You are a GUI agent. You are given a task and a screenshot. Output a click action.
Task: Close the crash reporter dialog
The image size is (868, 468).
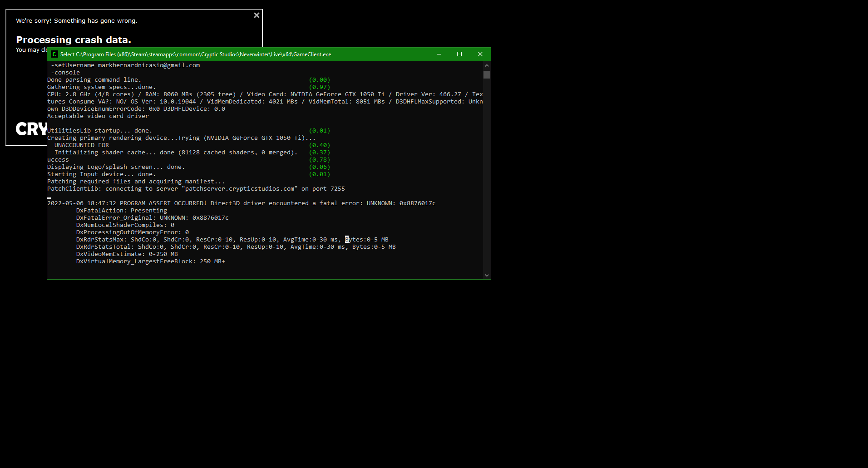tap(256, 15)
